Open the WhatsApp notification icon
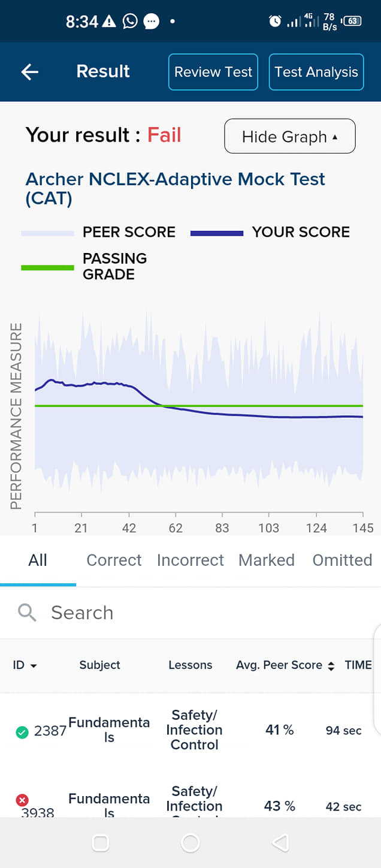 pyautogui.click(x=129, y=22)
